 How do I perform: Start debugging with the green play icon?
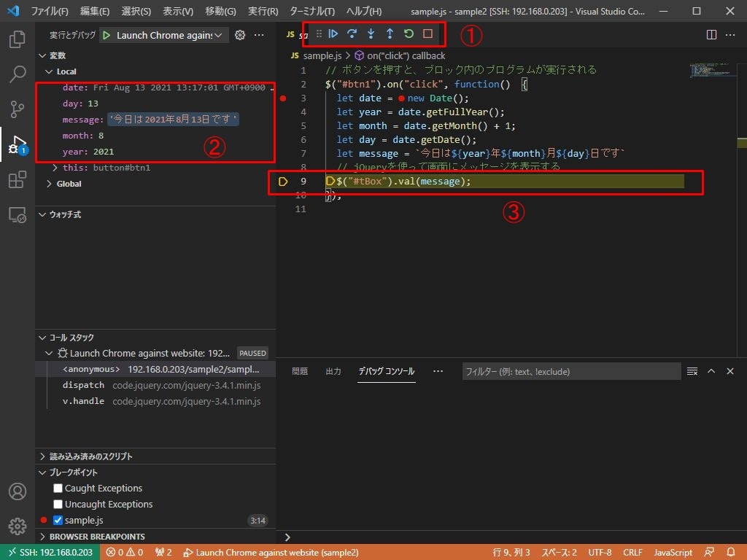tap(107, 35)
